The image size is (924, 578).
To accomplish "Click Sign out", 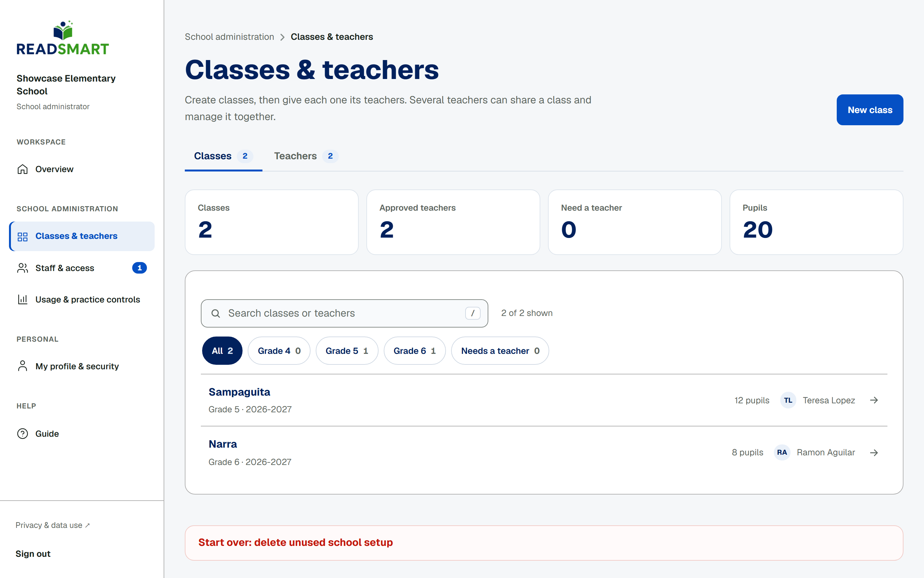I will [x=33, y=554].
